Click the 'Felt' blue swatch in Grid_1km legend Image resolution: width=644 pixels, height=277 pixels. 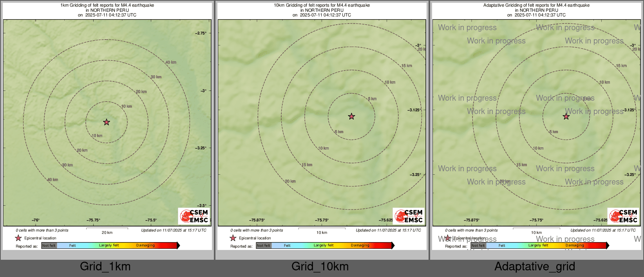click(72, 246)
